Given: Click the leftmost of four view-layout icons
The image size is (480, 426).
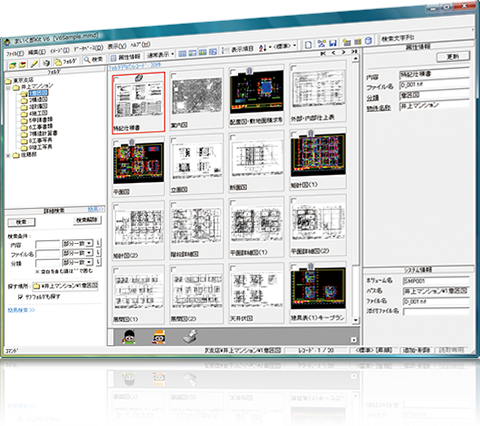Looking at the screenshot, I should pyautogui.click(x=182, y=53).
